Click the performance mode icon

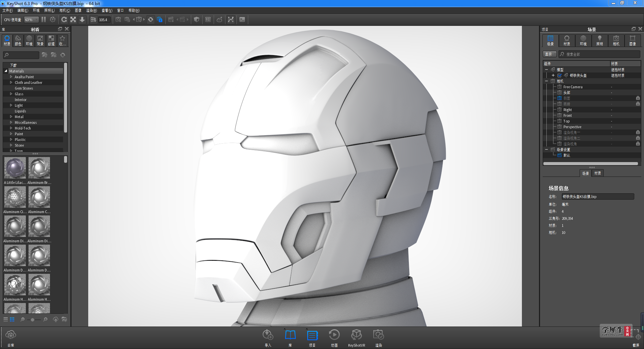(x=53, y=20)
